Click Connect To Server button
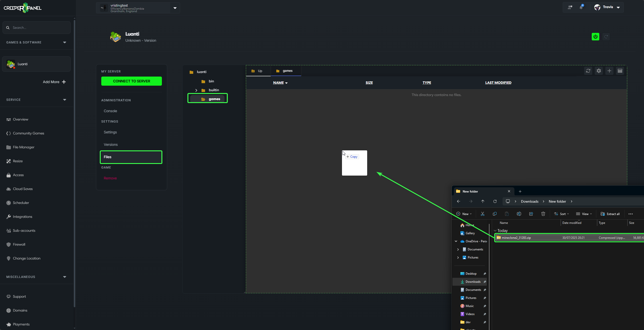Viewport: 644px width, 330px height. click(132, 81)
